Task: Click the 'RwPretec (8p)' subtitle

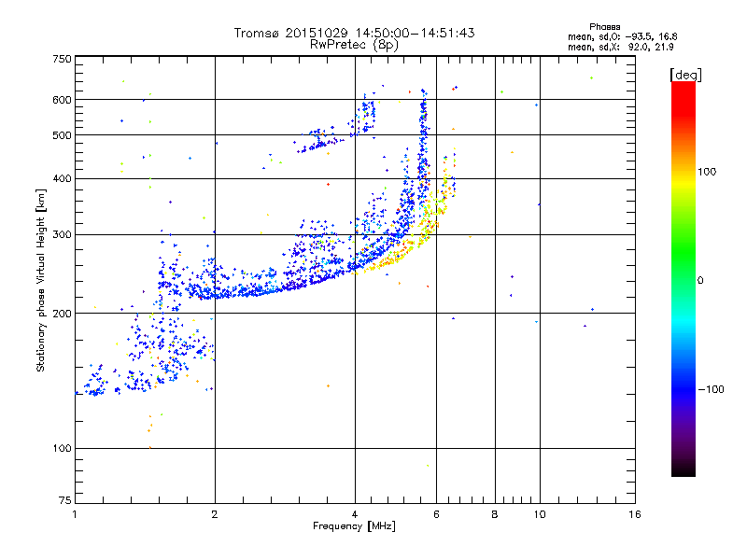Action: [354, 45]
